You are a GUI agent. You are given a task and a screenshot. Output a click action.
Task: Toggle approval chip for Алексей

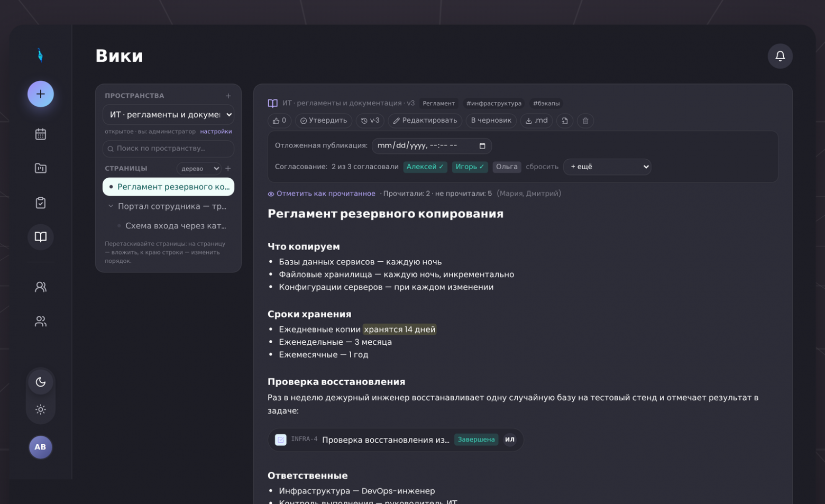pyautogui.click(x=425, y=167)
